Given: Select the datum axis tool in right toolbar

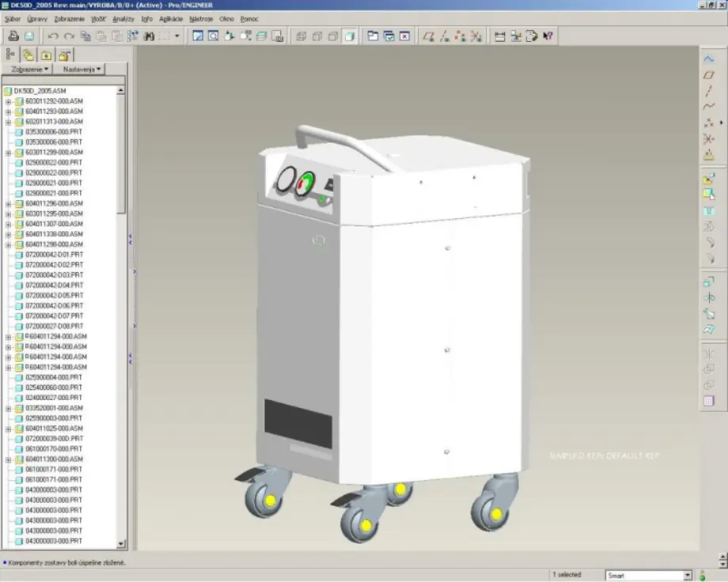Looking at the screenshot, I should 709,90.
